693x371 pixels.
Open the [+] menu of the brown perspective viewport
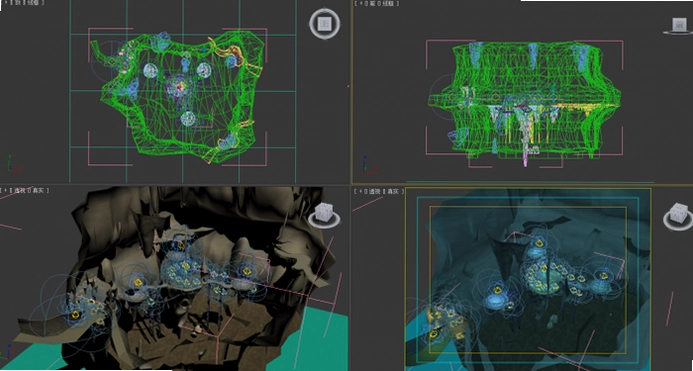5,190
